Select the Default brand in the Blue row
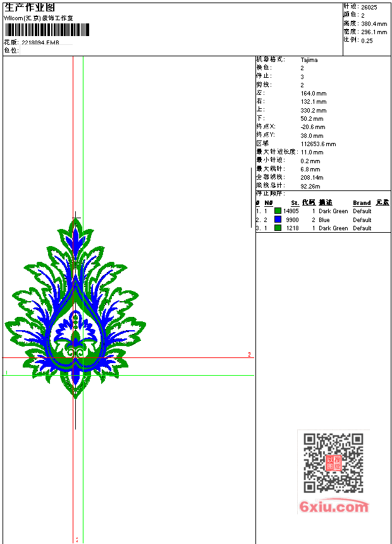 click(362, 219)
